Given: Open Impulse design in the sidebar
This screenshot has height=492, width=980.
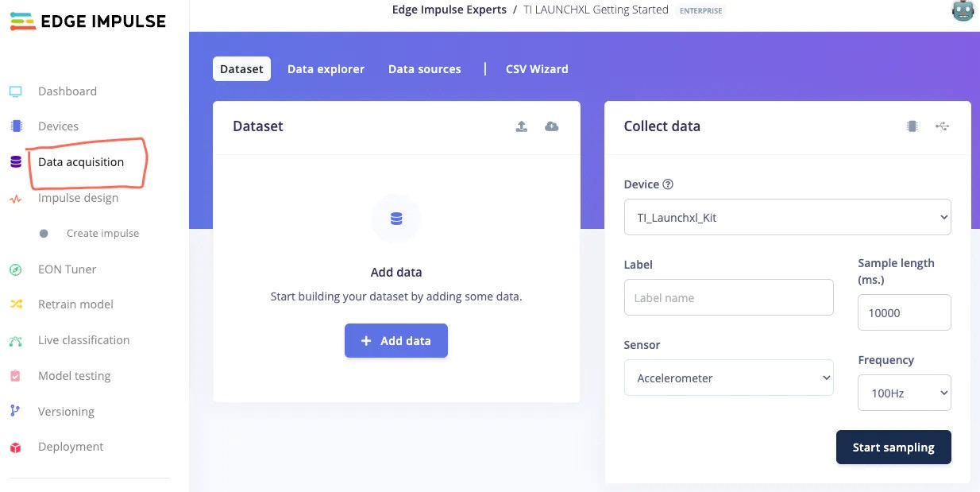Looking at the screenshot, I should (x=78, y=198).
